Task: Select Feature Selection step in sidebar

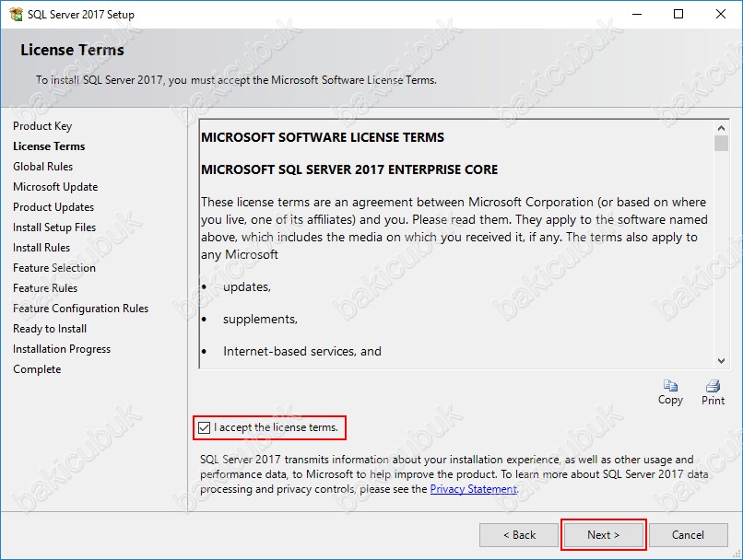Action: 54,268
